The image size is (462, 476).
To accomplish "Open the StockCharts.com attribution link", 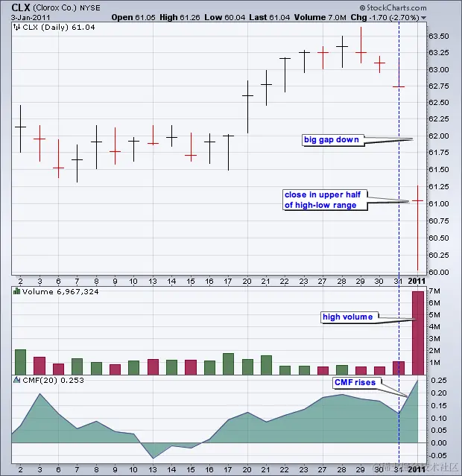I will pyautogui.click(x=393, y=7).
